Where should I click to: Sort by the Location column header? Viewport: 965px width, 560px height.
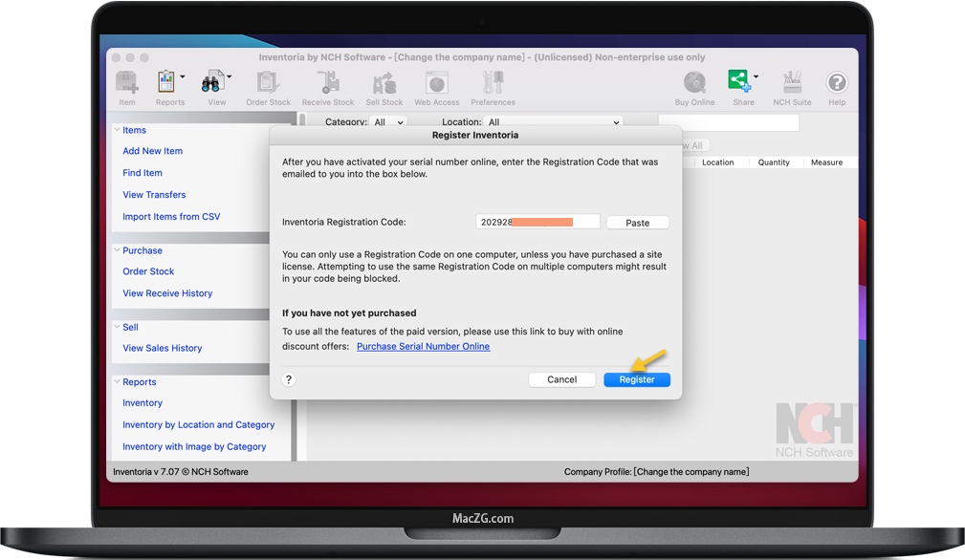pyautogui.click(x=717, y=162)
